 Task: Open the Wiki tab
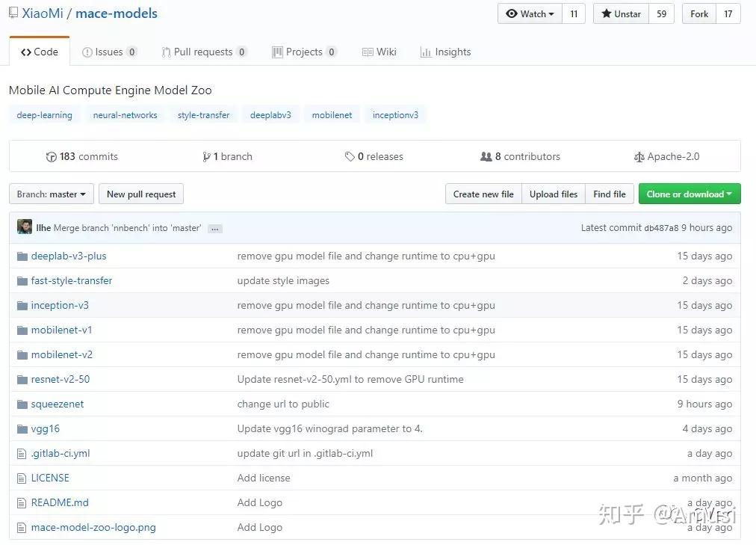(379, 52)
